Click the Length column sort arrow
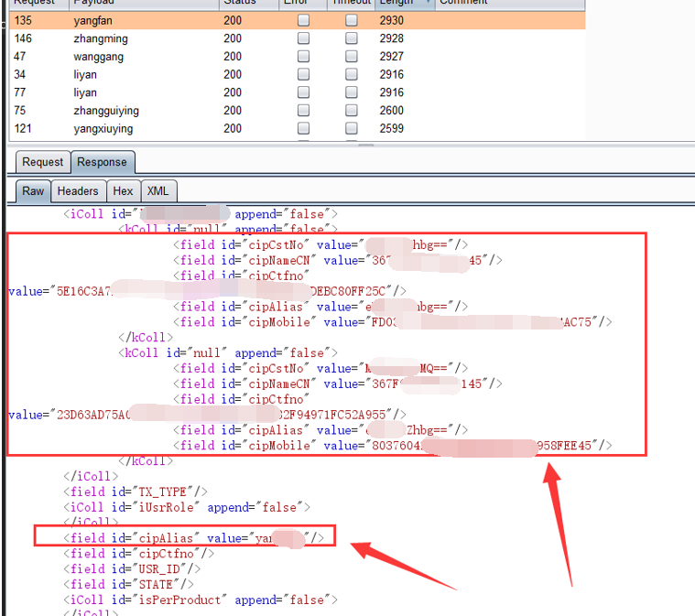The width and height of the screenshot is (695, 616). pyautogui.click(x=428, y=3)
